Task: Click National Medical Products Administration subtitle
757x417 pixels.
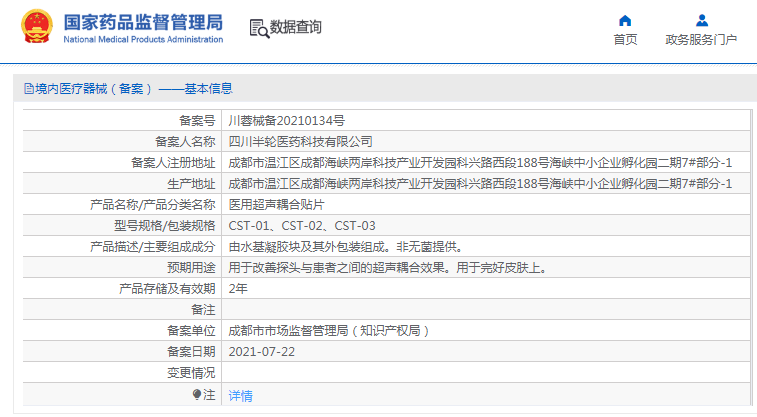Action: (143, 40)
